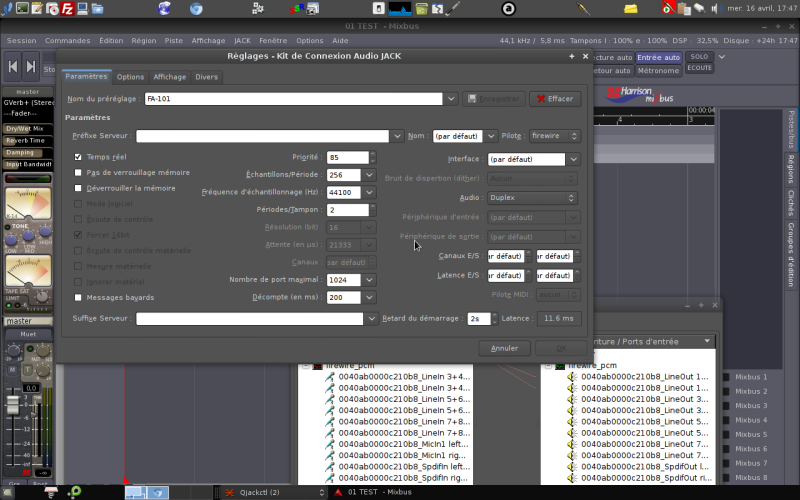Click the first LineIn 3+4 port icon
Image resolution: width=800 pixels, height=500 pixels.
[329, 377]
